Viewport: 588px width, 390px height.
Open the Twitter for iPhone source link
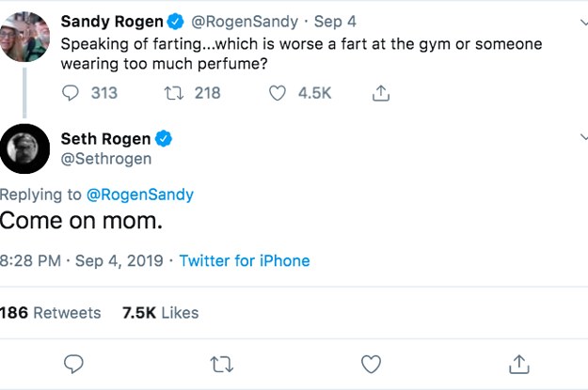(244, 260)
